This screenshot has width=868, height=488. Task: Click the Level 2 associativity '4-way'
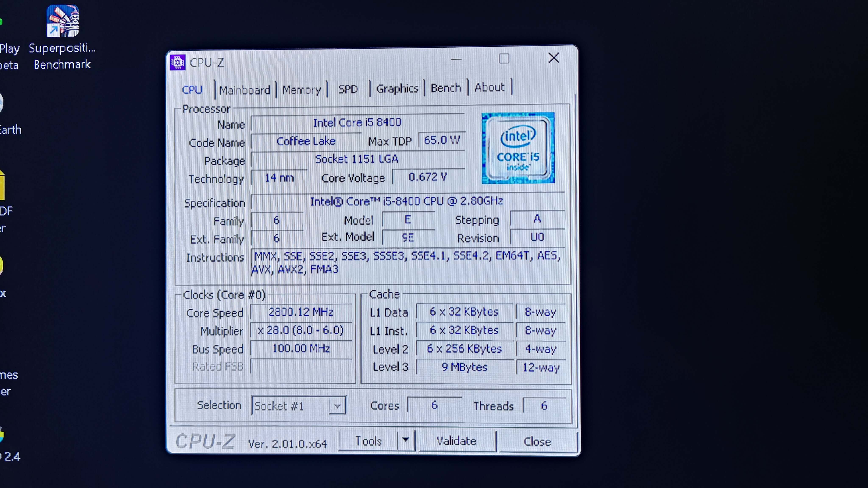(541, 349)
